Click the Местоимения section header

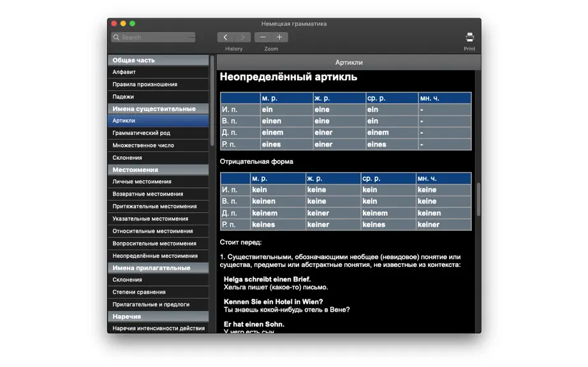pyautogui.click(x=158, y=169)
